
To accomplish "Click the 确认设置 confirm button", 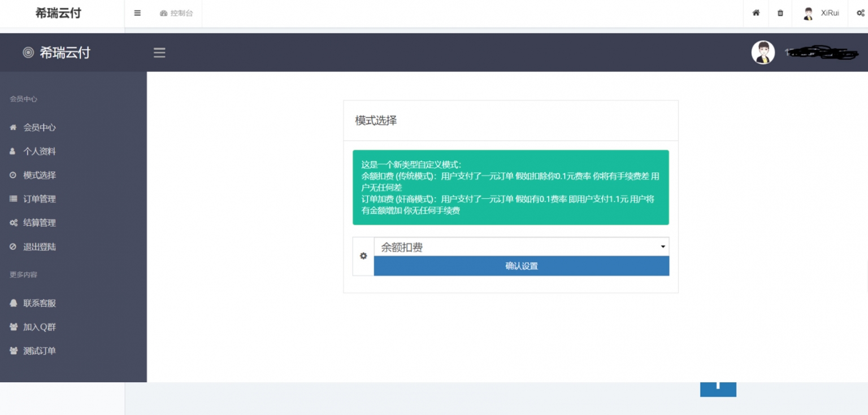I will click(521, 266).
